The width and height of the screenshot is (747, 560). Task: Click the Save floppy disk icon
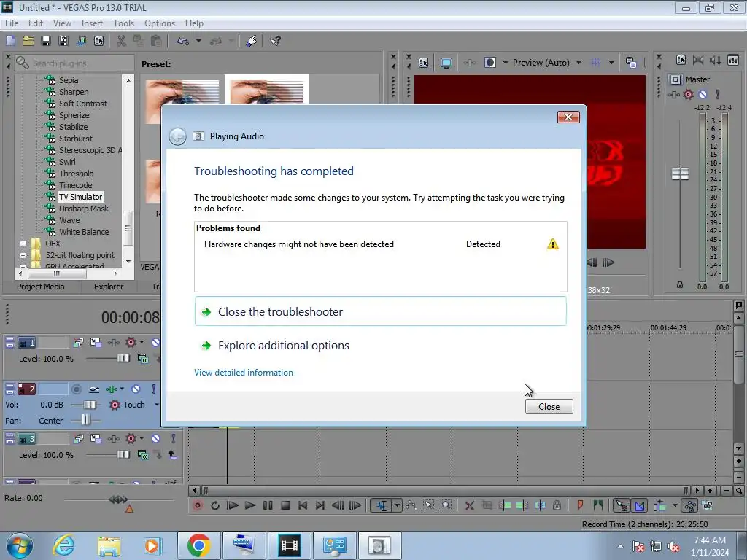click(x=46, y=41)
